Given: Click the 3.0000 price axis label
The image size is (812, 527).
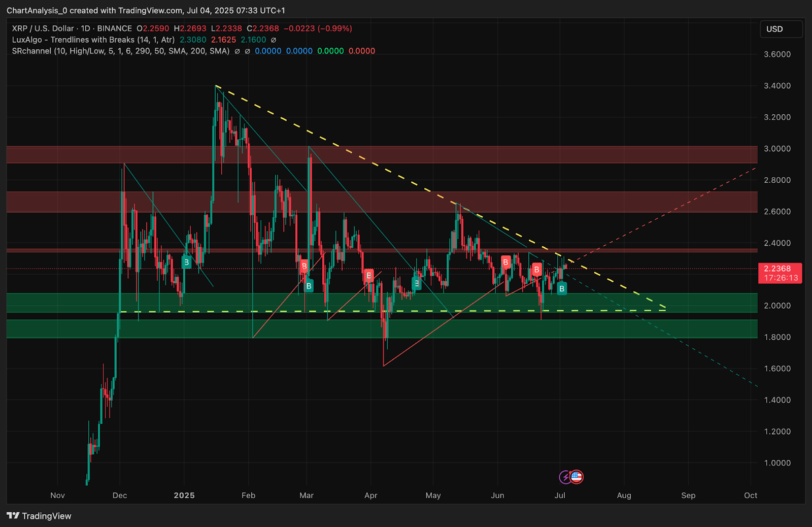Looking at the screenshot, I should (x=777, y=149).
